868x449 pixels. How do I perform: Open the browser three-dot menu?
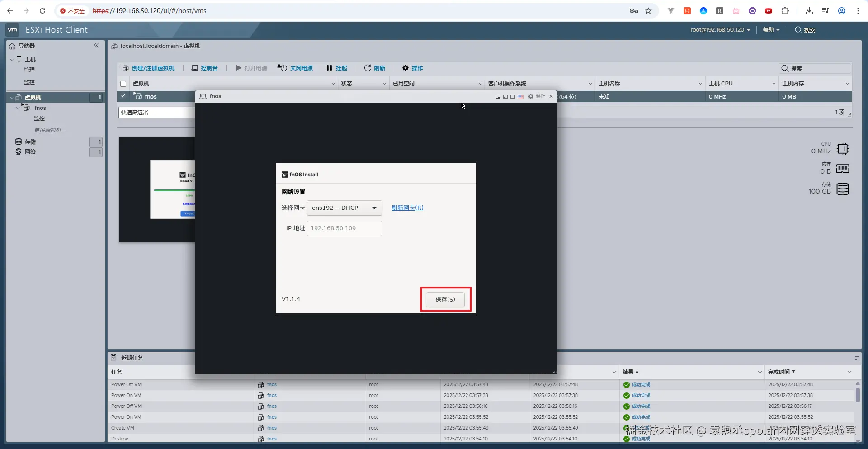(x=858, y=11)
